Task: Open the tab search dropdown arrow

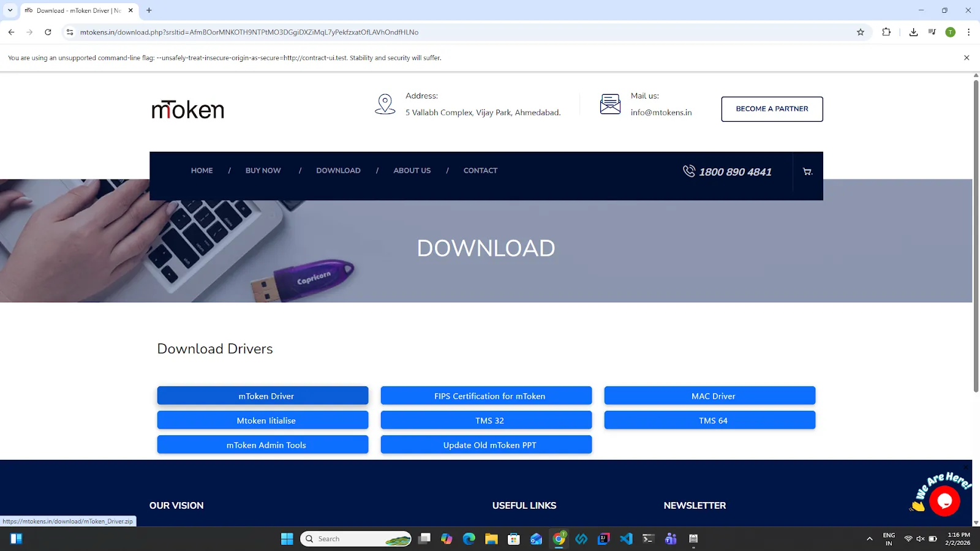Action: [x=10, y=10]
